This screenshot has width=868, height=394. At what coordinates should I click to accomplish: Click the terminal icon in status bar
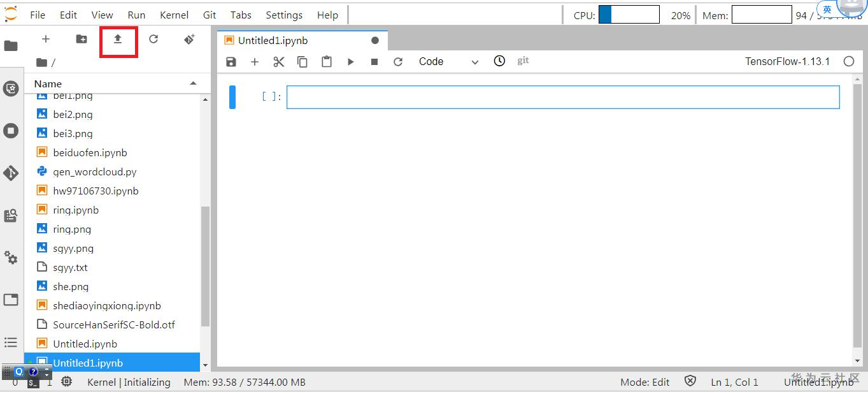coord(33,383)
